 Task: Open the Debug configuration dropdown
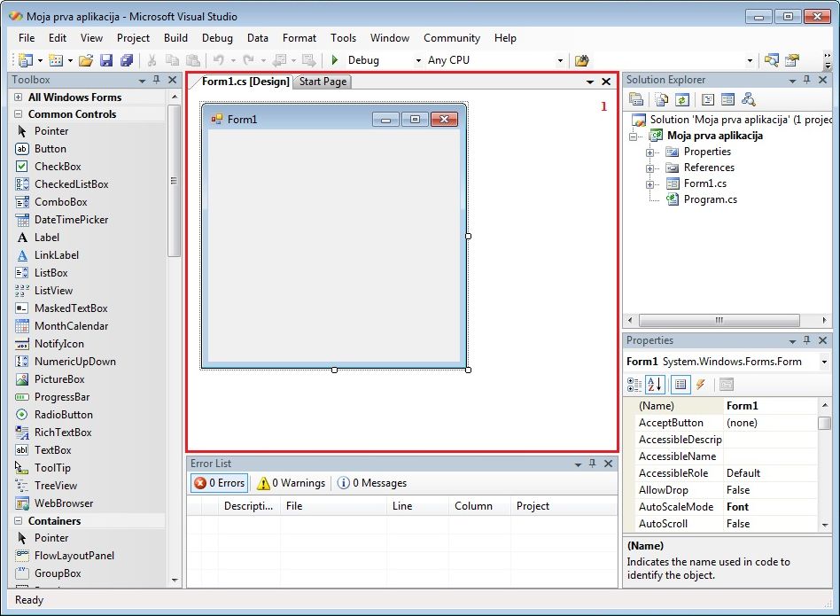click(418, 60)
